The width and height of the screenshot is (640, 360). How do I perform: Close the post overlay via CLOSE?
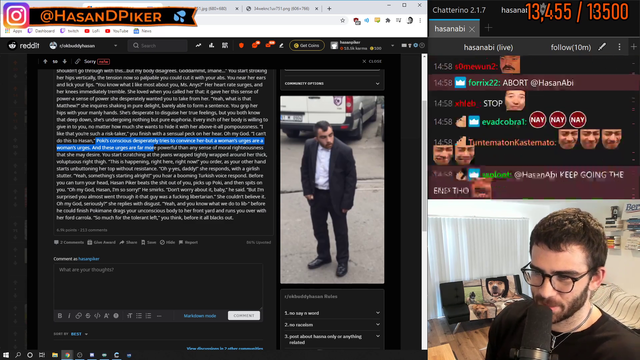point(372,61)
